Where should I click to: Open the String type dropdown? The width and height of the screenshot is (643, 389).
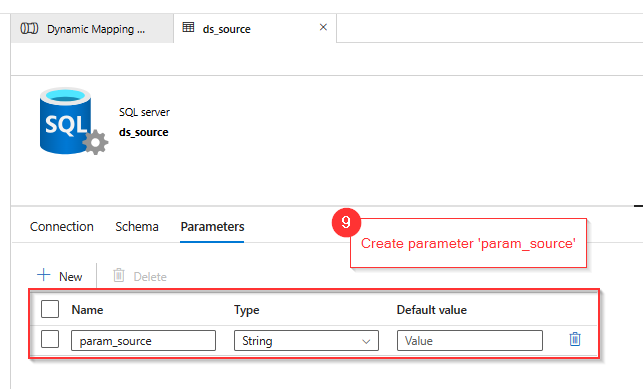306,341
